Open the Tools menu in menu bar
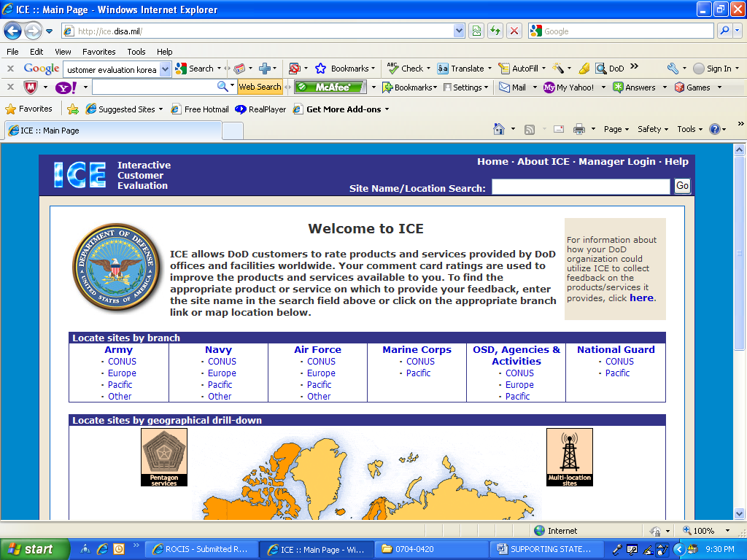Image resolution: width=747 pixels, height=560 pixels. pyautogui.click(x=136, y=52)
